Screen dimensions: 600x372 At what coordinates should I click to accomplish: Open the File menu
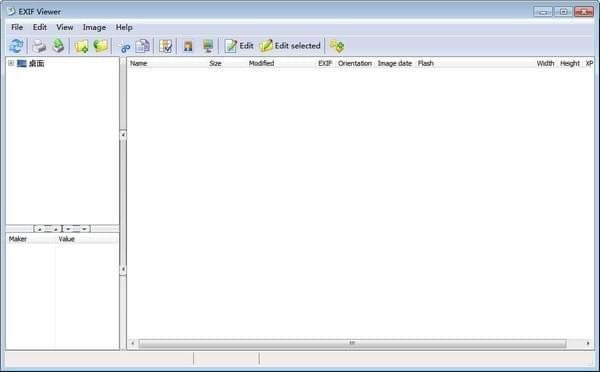pyautogui.click(x=17, y=27)
